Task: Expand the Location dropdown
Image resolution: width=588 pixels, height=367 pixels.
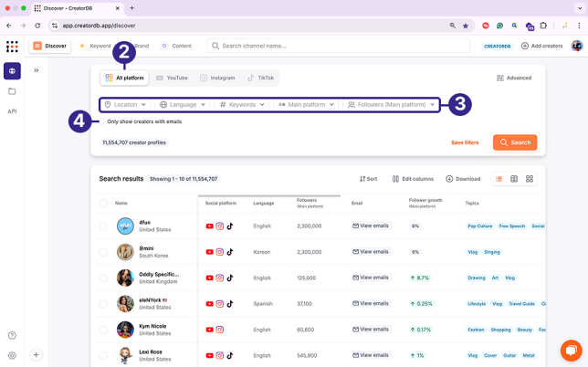Action: (125, 105)
